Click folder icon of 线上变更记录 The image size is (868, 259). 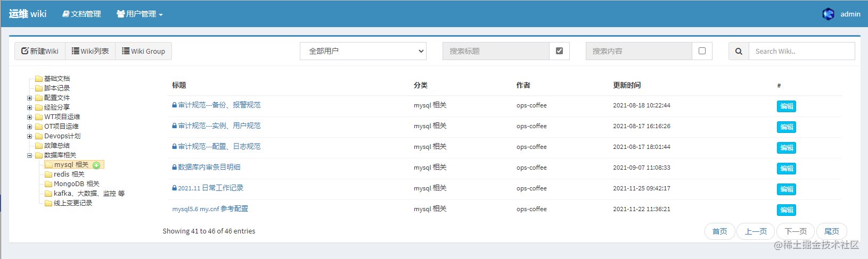click(48, 203)
